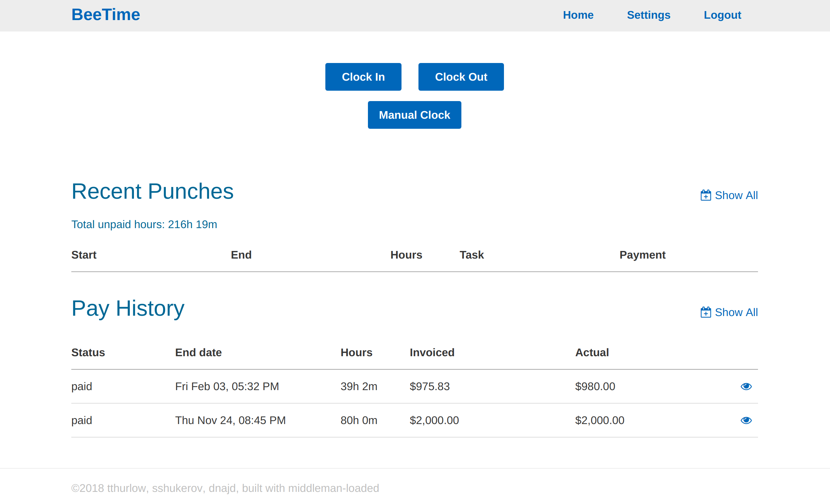830x504 pixels.
Task: Click the Start column header in punches
Action: click(84, 255)
